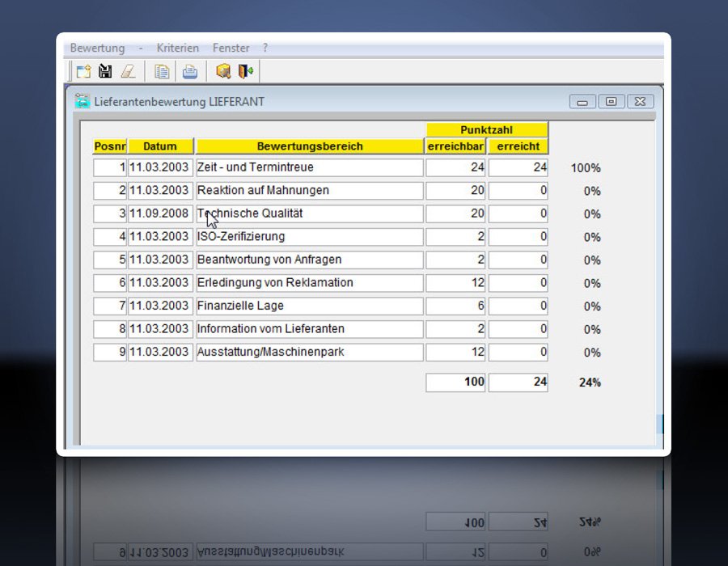Click the Lieferantenbewertung window title icon
The height and width of the screenshot is (566, 728).
[x=83, y=101]
